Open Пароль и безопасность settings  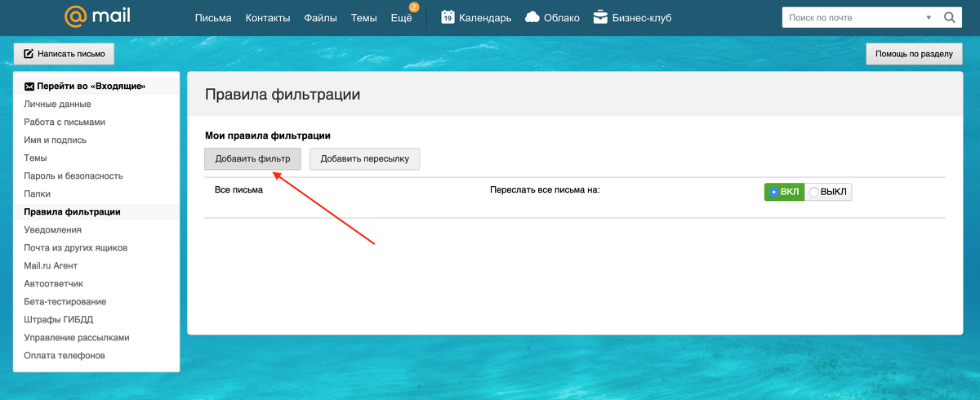point(73,176)
